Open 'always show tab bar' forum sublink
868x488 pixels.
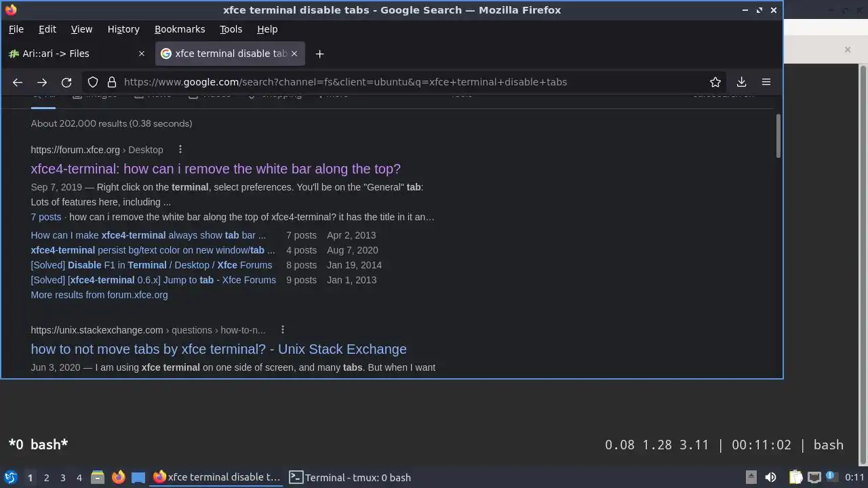pos(148,235)
